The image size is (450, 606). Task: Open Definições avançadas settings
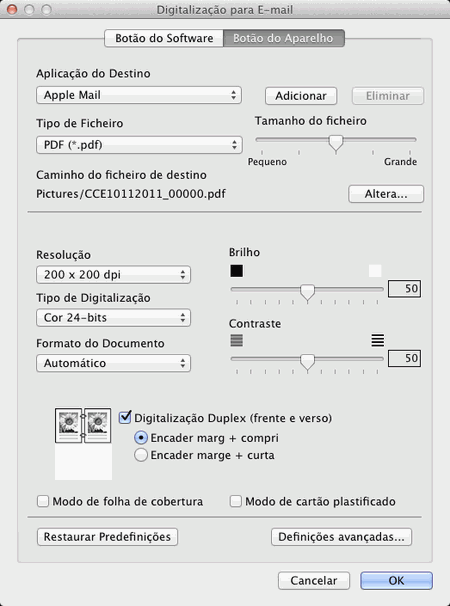coord(341,537)
